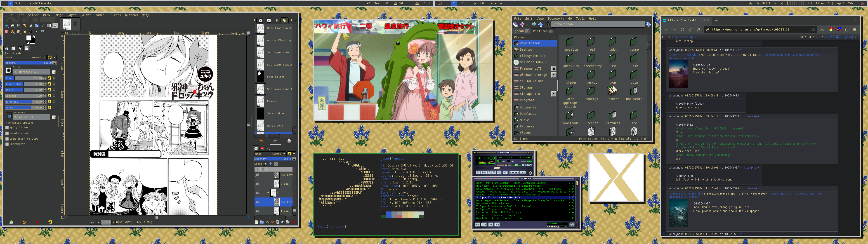This screenshot has width=868, height=244.
Task: Open the Paintbrush Mode dropdown
Action: (x=37, y=57)
